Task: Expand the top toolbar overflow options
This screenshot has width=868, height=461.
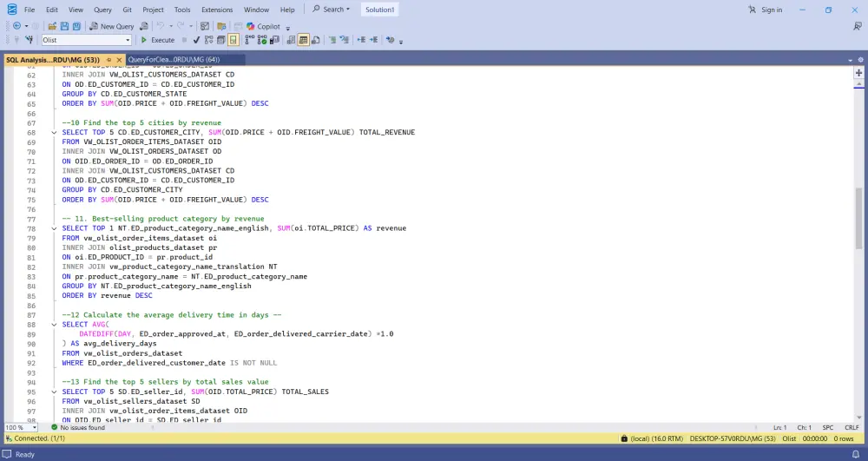Action: [x=288, y=27]
